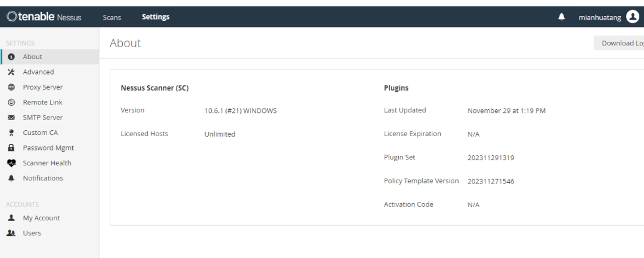Click the Activation Code N/A value
Image resolution: width=644 pixels, height=258 pixels.
473,205
